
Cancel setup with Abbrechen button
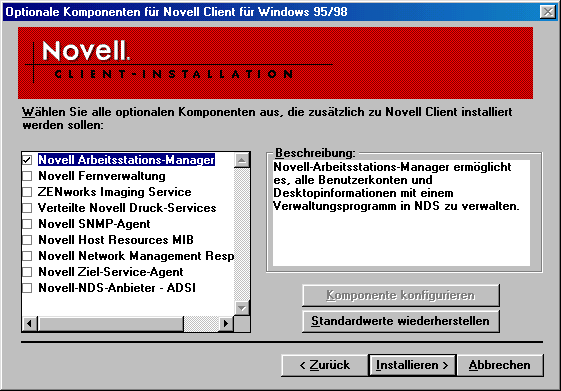tap(500, 365)
